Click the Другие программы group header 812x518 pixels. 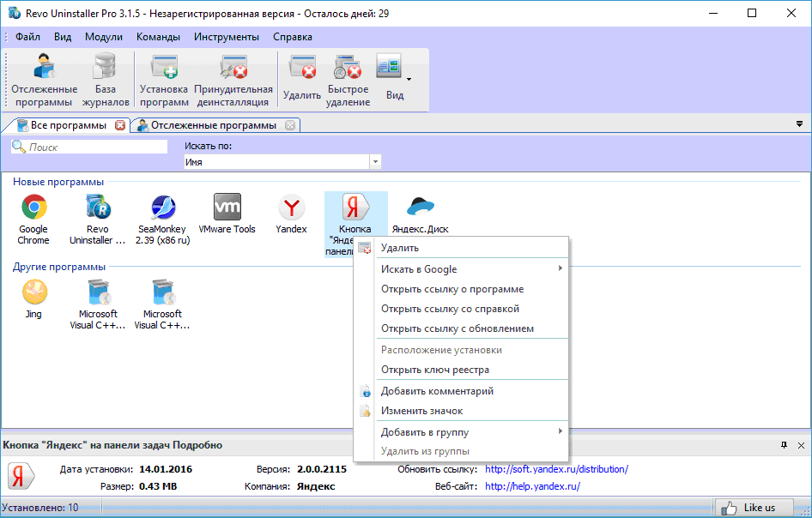click(59, 267)
